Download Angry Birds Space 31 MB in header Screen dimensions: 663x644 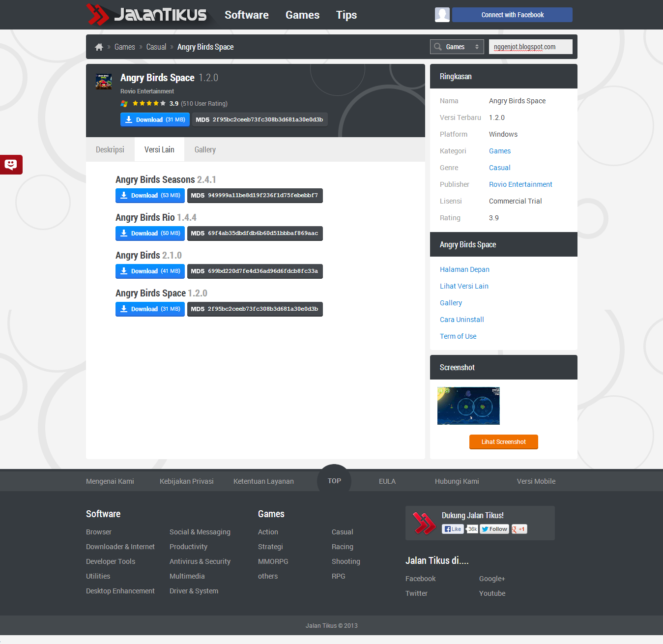pyautogui.click(x=155, y=119)
